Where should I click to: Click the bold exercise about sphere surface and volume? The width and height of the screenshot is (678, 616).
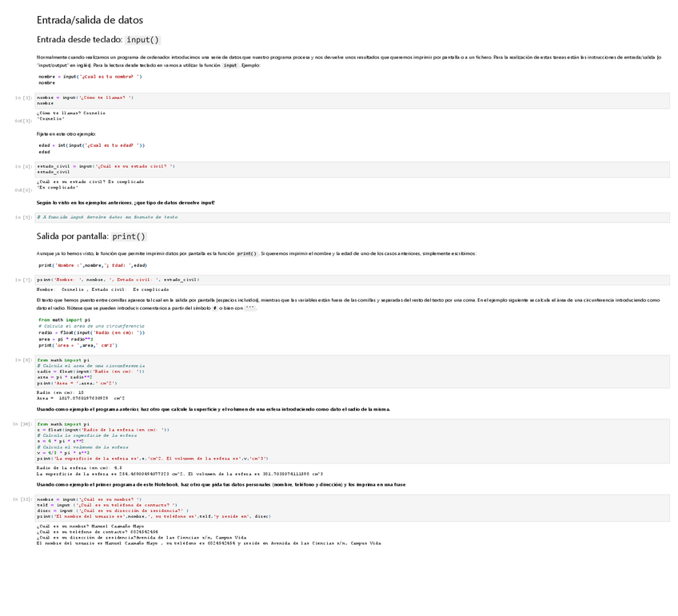click(213, 409)
